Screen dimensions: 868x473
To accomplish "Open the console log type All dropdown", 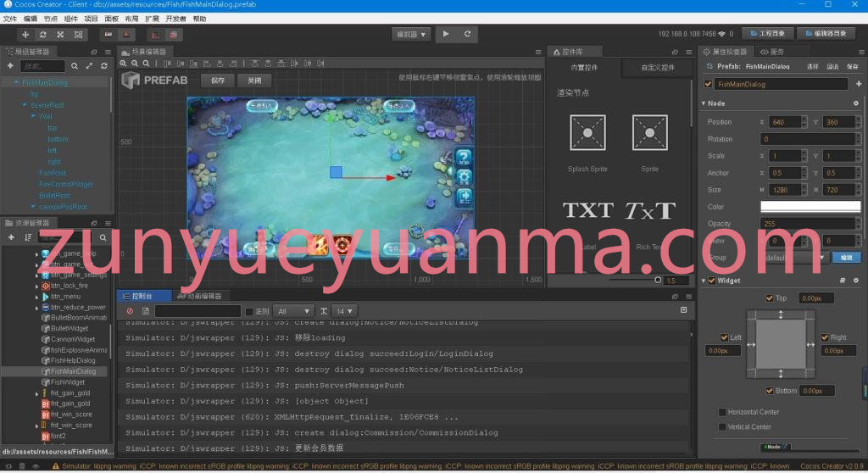I will tap(292, 311).
